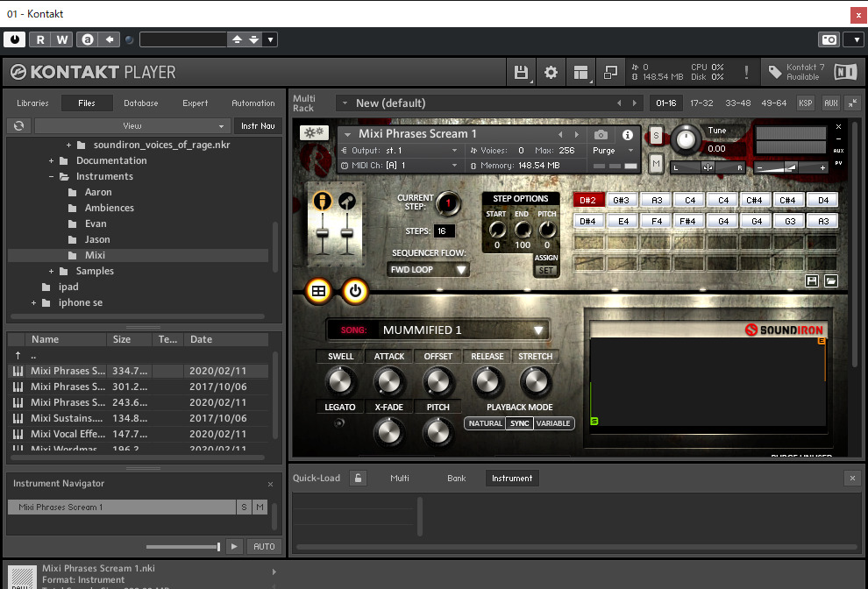
Task: Open the View dropdown in browser
Action: (132, 125)
